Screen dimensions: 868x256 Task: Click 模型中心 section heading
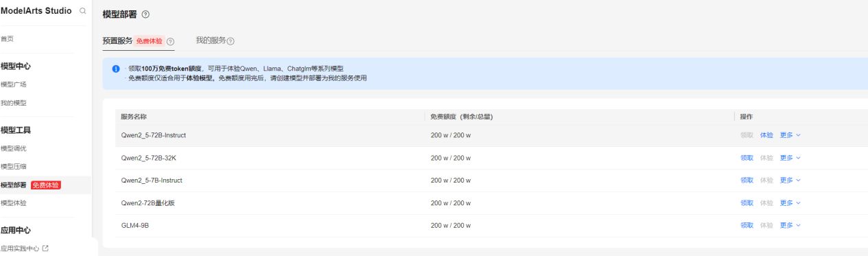(15, 66)
